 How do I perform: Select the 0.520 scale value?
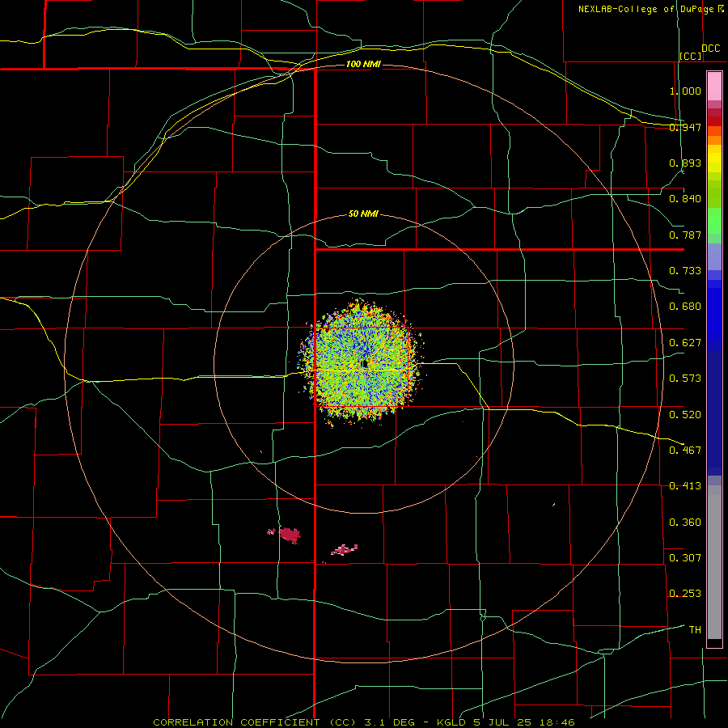point(685,414)
